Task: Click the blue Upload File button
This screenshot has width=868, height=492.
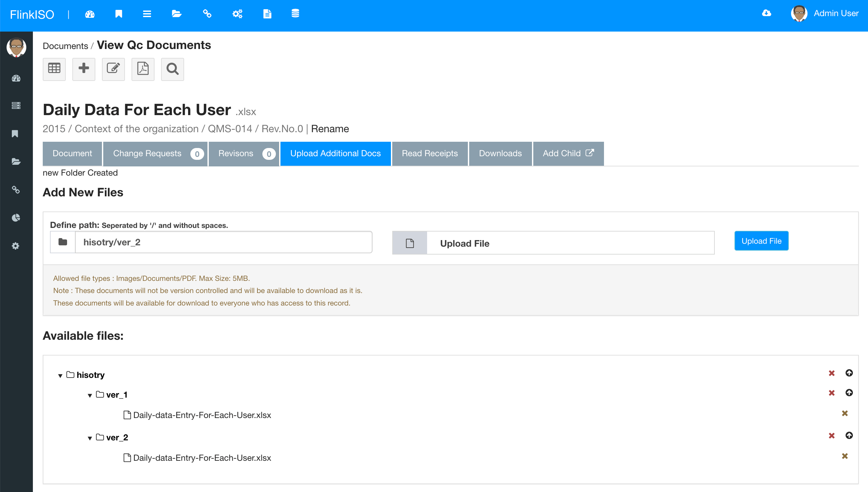Action: pos(761,241)
